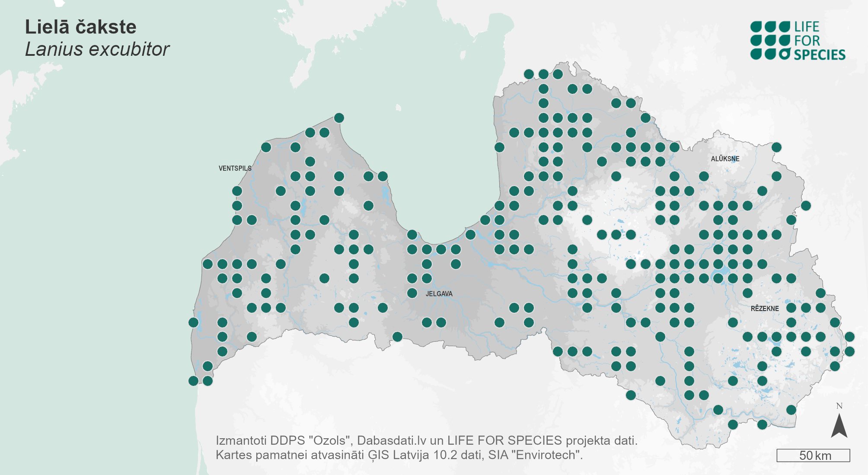Click the dot directly right of RĒZEKNE label
Screen dimensions: 868x475
[791, 308]
